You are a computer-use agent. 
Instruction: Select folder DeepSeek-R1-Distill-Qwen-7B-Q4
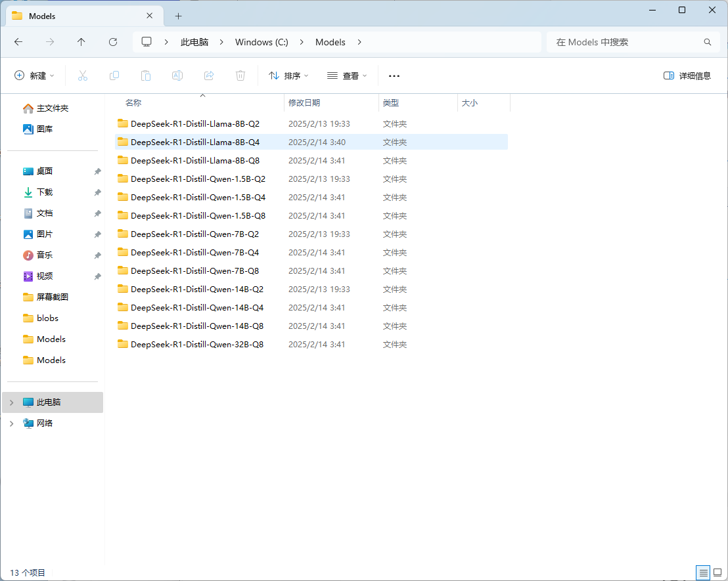[x=311, y=253]
